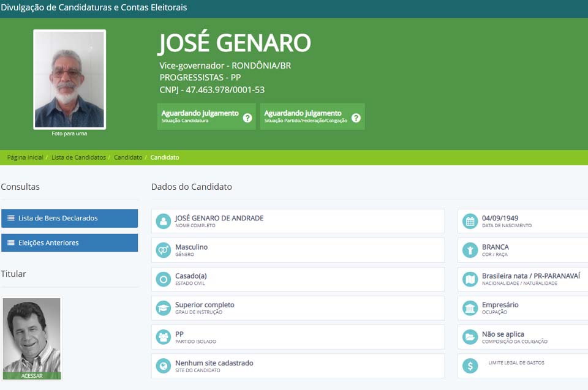This screenshot has width=588, height=390.
Task: Click the ring icon beside Estado Civil
Action: click(x=164, y=279)
